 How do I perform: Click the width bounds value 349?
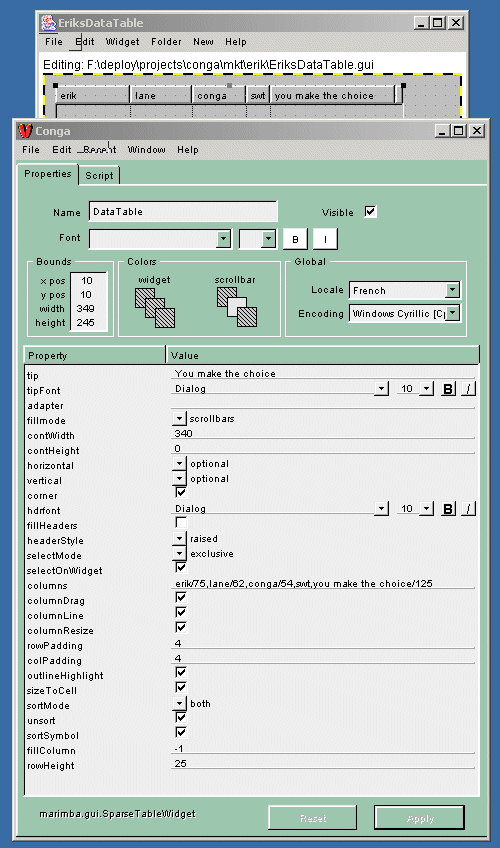(x=86, y=309)
